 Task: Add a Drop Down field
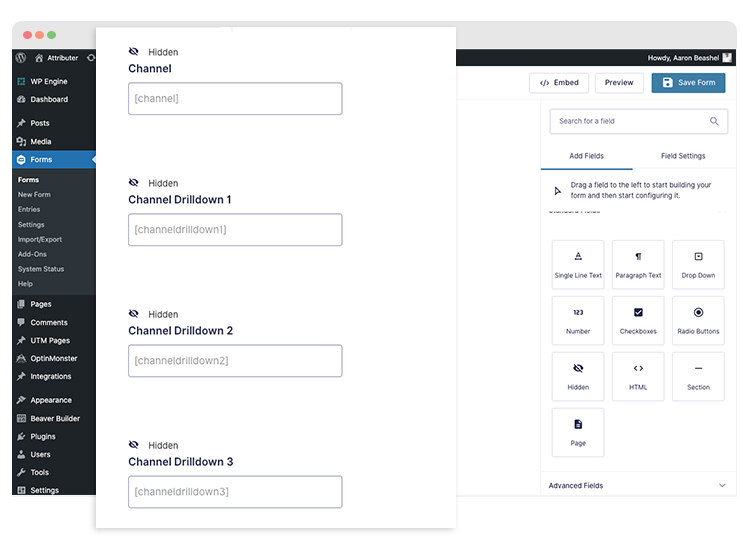pos(698,264)
